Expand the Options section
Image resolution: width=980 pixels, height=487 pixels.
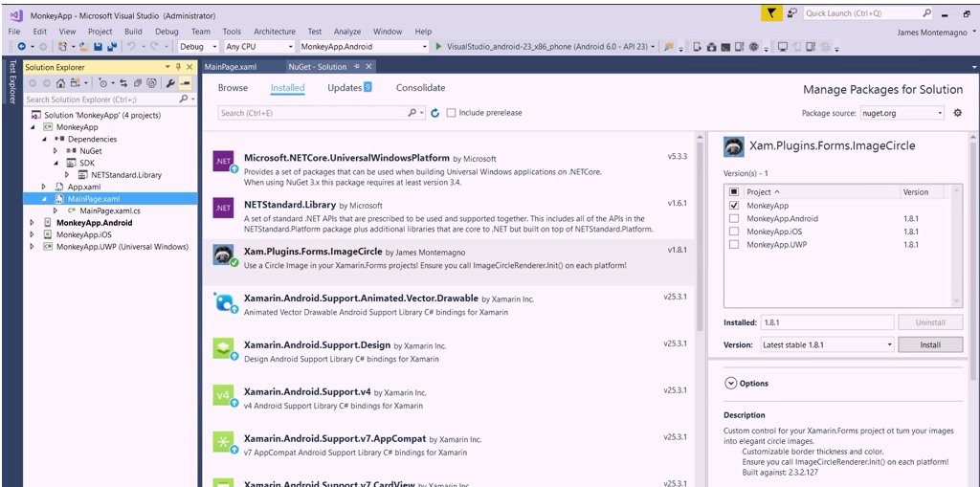pos(730,384)
